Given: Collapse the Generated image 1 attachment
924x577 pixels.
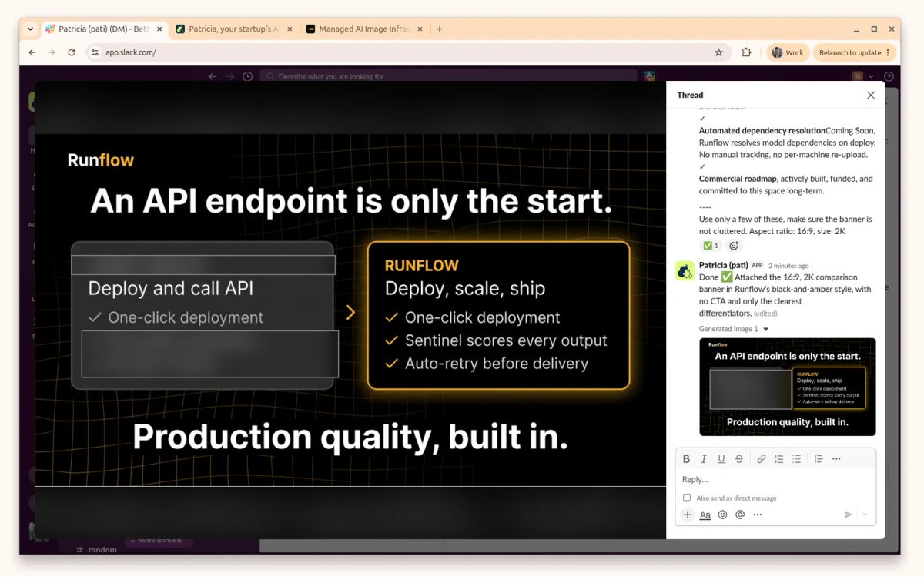Looking at the screenshot, I should (765, 329).
